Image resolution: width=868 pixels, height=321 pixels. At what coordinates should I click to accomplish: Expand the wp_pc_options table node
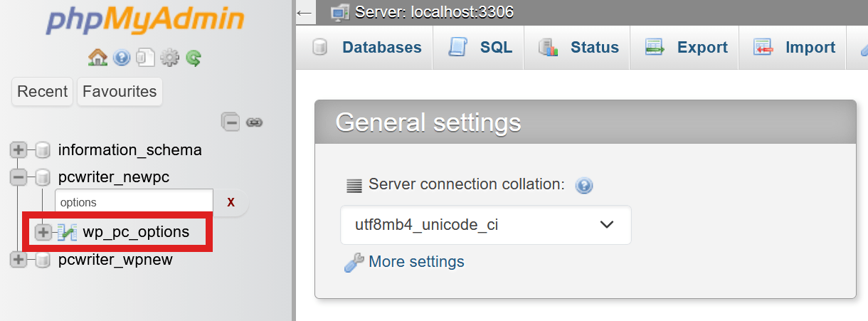(x=44, y=232)
